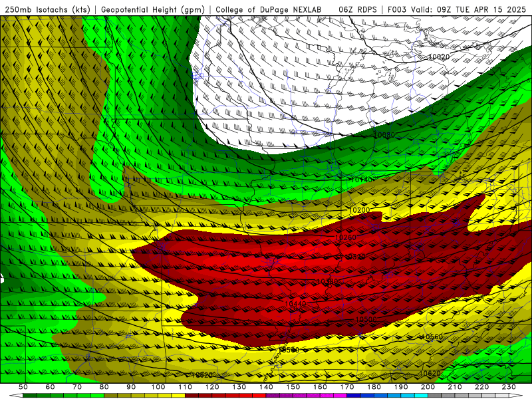Select the 10560 height contour label
Viewport: 532px width, 399px height.
[x=432, y=336]
